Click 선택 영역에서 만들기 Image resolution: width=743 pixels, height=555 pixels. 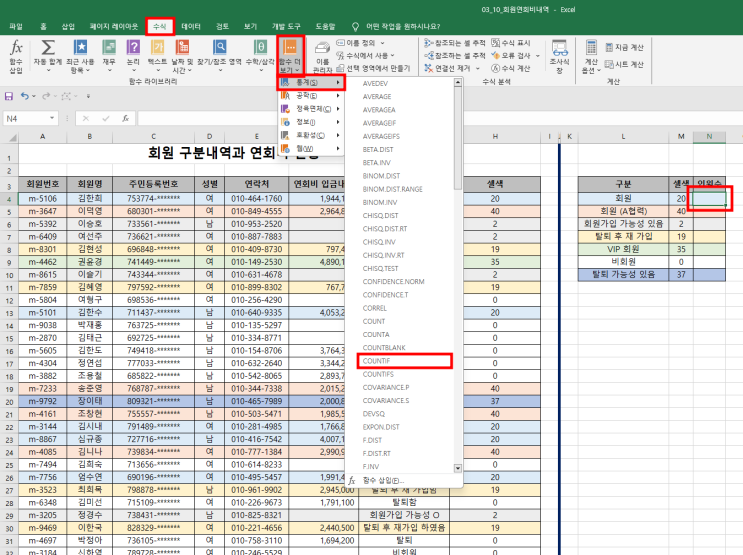(x=373, y=68)
